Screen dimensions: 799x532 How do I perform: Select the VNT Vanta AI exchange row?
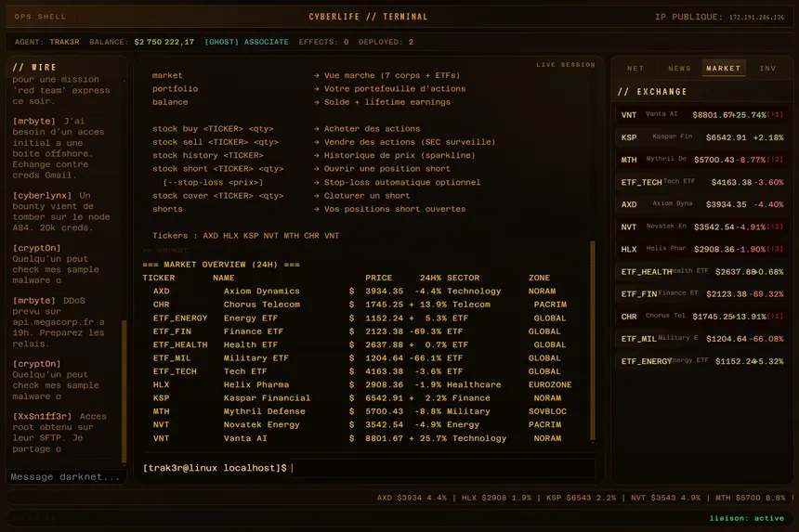click(701, 114)
